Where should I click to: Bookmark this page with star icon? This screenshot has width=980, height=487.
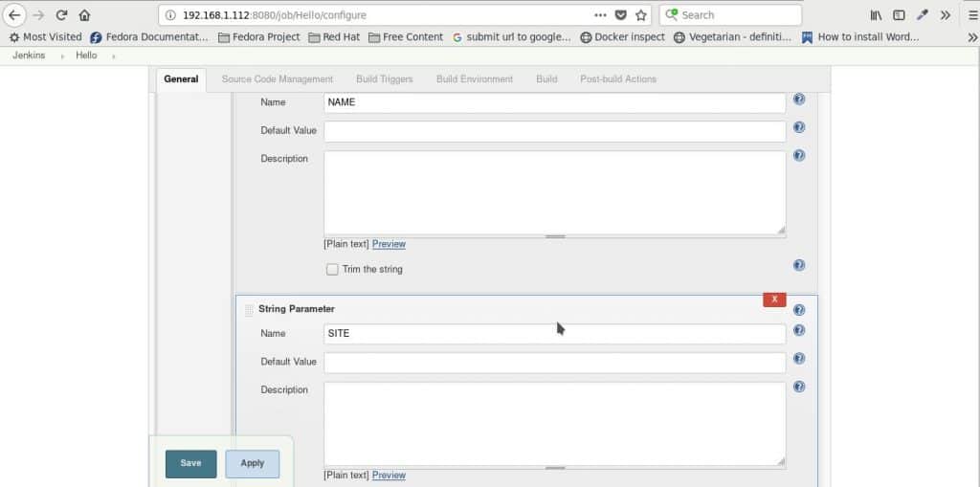(x=641, y=15)
